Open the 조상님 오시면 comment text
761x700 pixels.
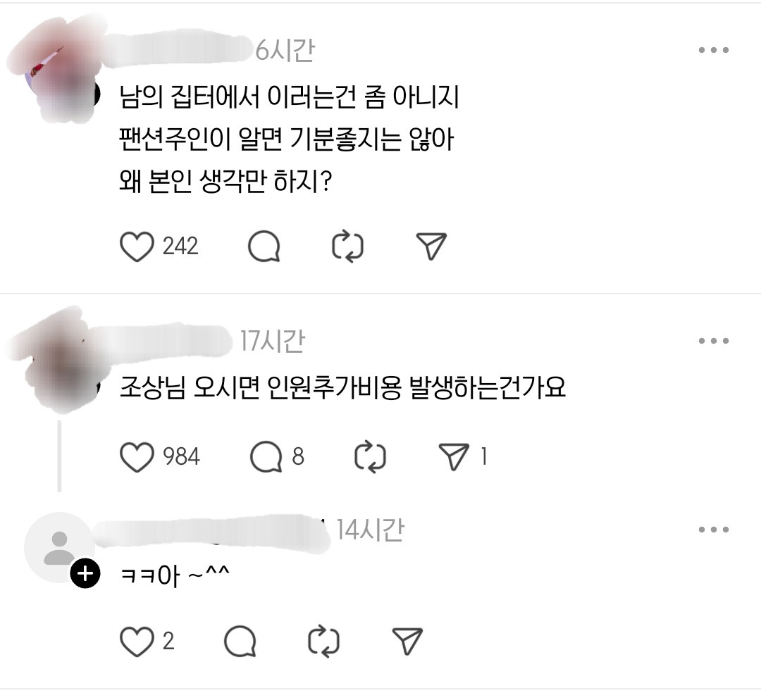[342, 387]
